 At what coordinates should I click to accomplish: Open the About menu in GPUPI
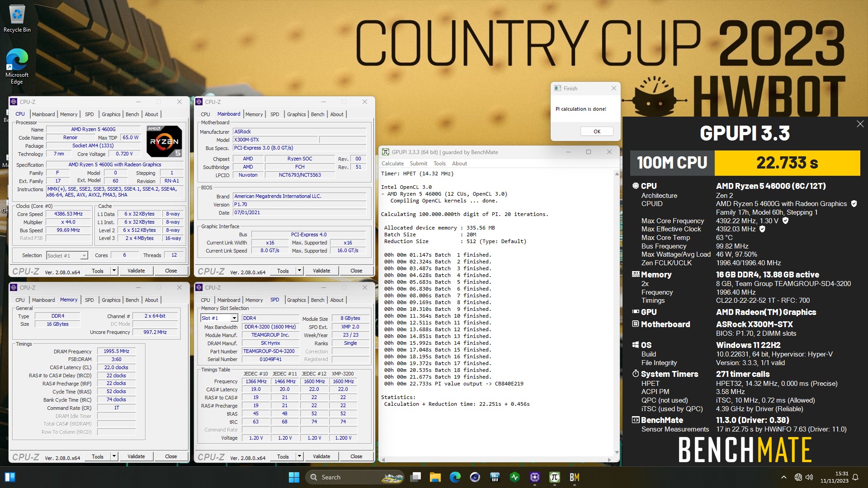(x=459, y=164)
